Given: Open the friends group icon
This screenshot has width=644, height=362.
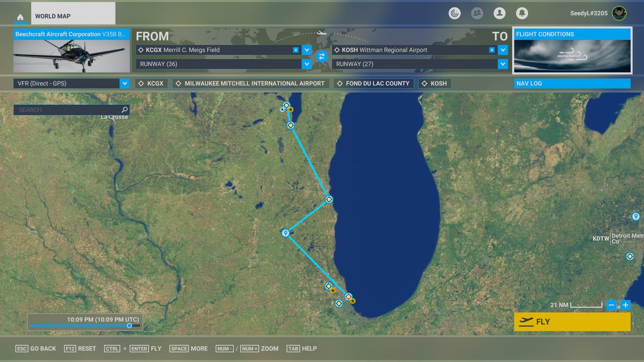Looking at the screenshot, I should (477, 13).
